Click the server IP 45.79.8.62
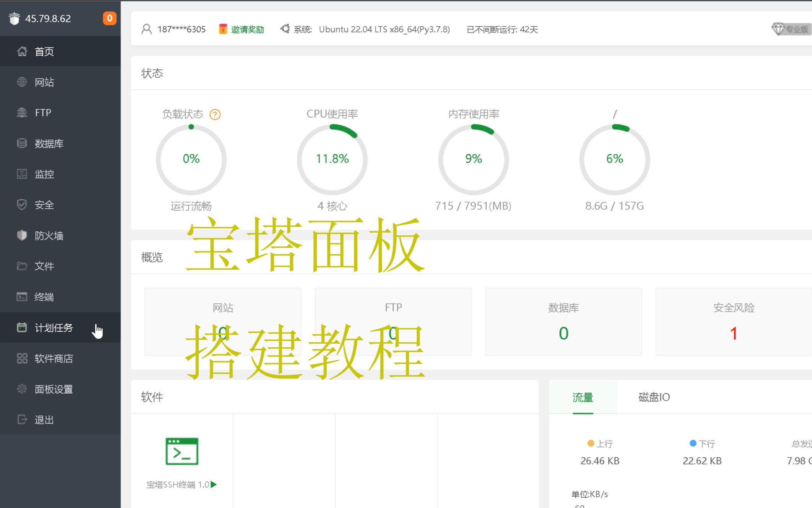Screen dimensions: 812x508 click(x=48, y=18)
